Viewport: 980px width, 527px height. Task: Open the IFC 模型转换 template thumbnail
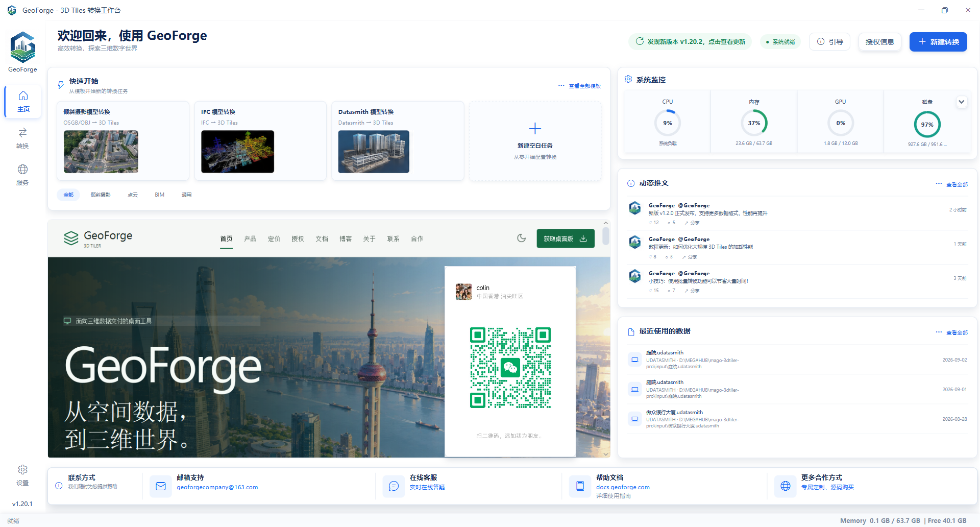pyautogui.click(x=237, y=151)
